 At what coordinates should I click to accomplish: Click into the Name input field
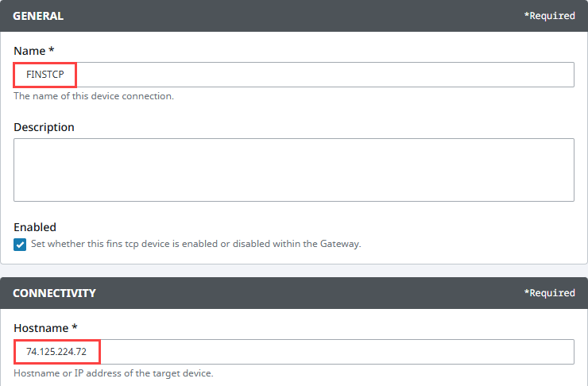[x=294, y=75]
